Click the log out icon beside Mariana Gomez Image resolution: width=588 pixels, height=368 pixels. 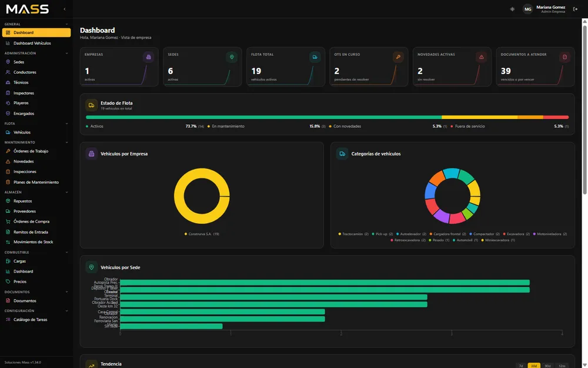click(575, 9)
